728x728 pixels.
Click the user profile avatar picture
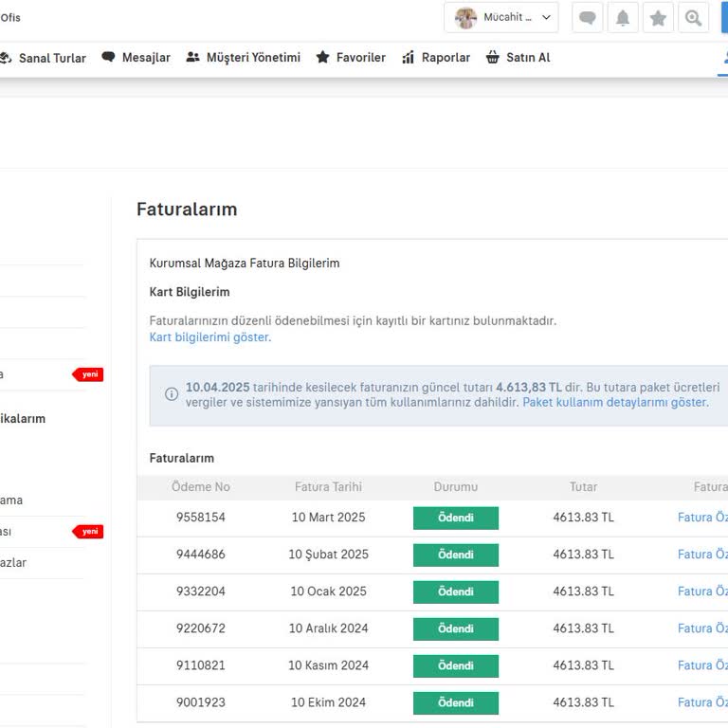click(465, 18)
